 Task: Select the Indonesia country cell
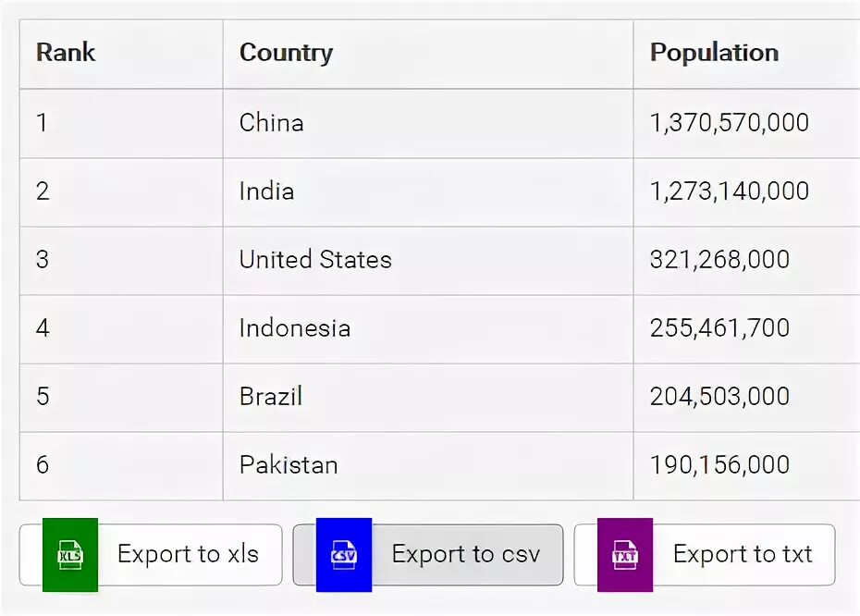pyautogui.click(x=295, y=327)
